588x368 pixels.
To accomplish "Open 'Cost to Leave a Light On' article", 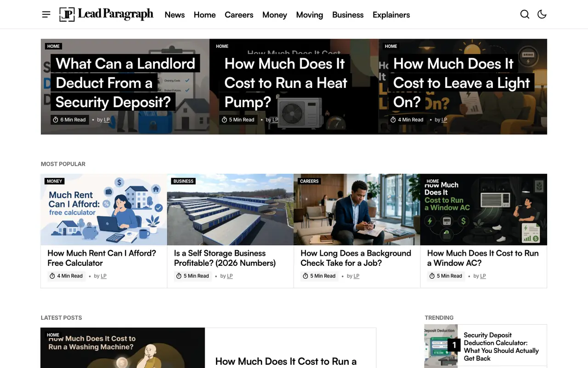I will (x=461, y=83).
